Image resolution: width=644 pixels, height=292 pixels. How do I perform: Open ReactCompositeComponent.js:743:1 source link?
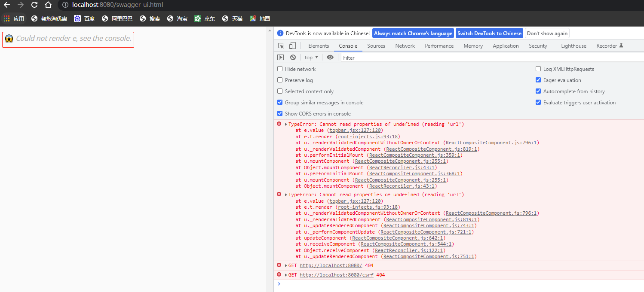coord(428,225)
